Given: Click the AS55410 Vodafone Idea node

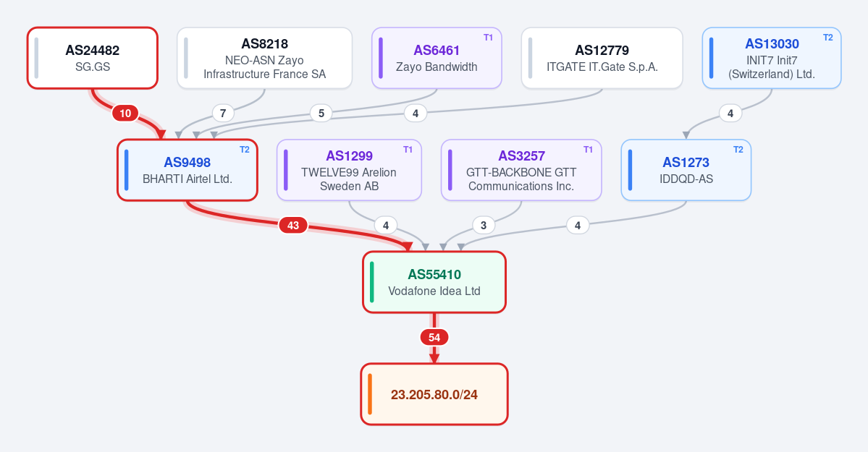Looking at the screenshot, I should (434, 282).
